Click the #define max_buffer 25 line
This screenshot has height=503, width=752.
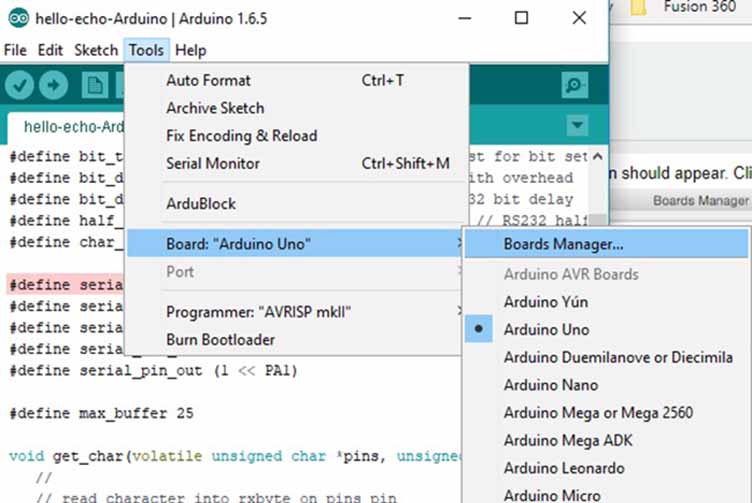101,413
